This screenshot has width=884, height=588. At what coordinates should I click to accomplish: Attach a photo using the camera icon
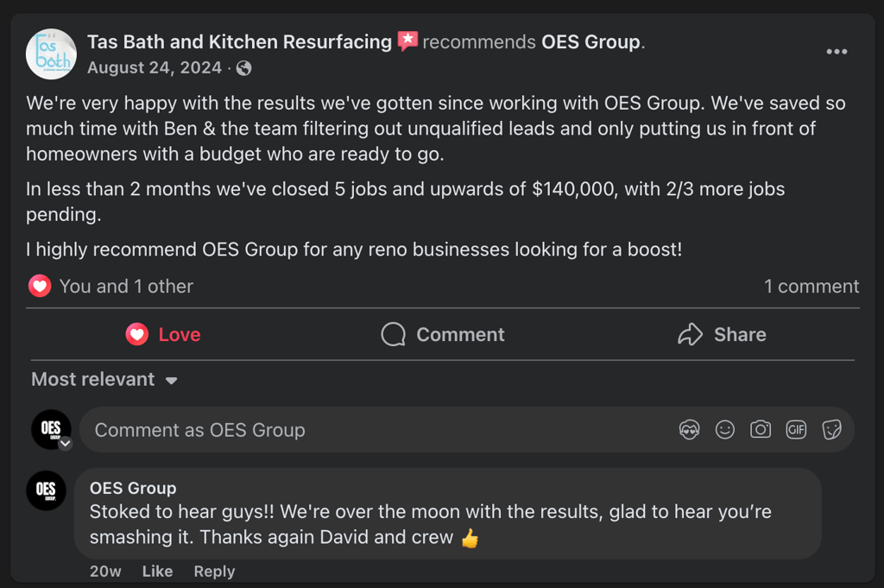(761, 430)
